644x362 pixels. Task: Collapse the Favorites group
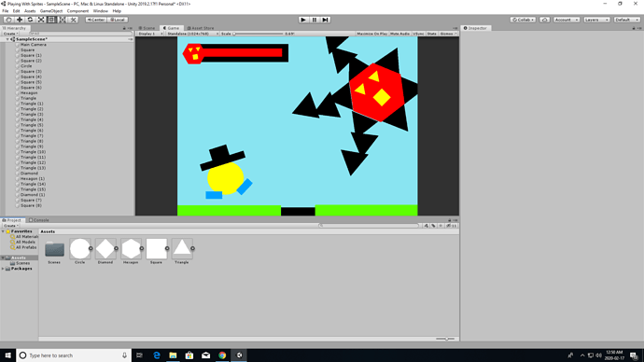3,231
